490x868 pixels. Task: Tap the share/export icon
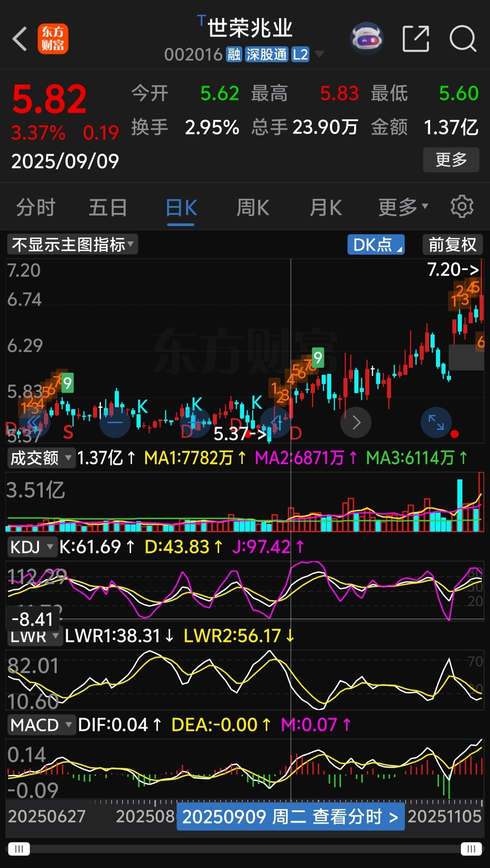point(416,39)
